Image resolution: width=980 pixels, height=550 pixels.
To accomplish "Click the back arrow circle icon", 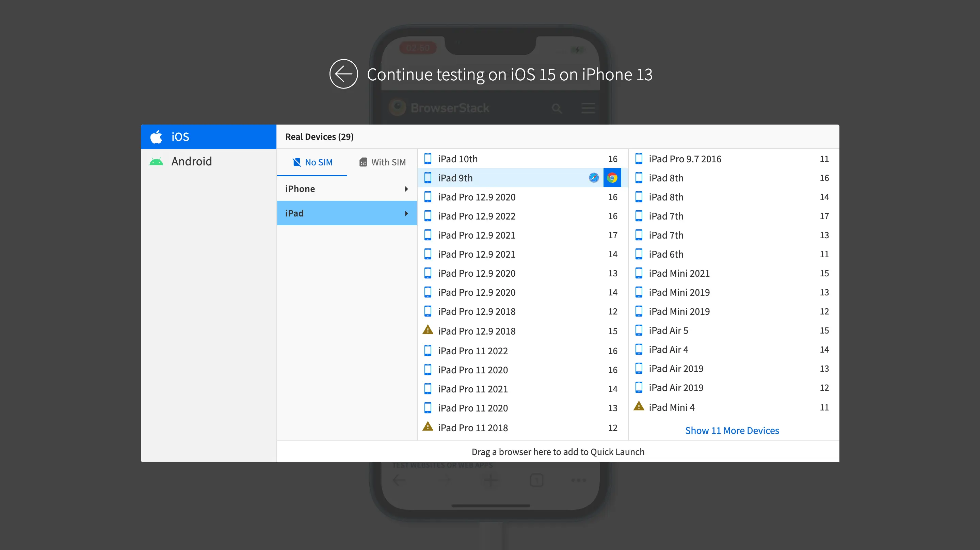I will (x=343, y=74).
